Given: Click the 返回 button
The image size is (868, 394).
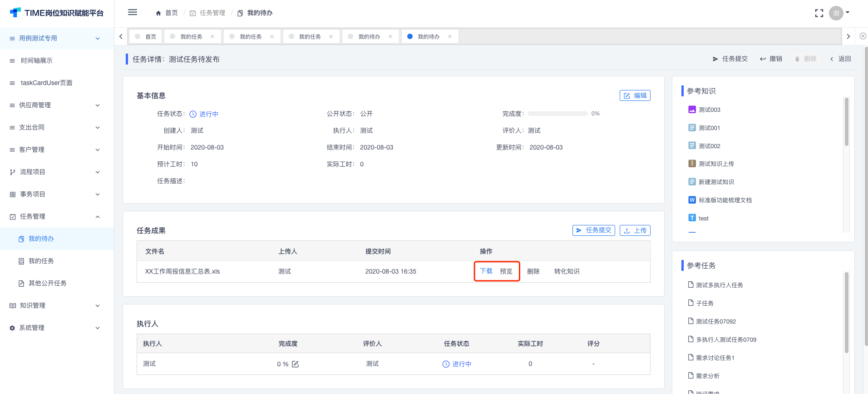Looking at the screenshot, I should pyautogui.click(x=840, y=59).
